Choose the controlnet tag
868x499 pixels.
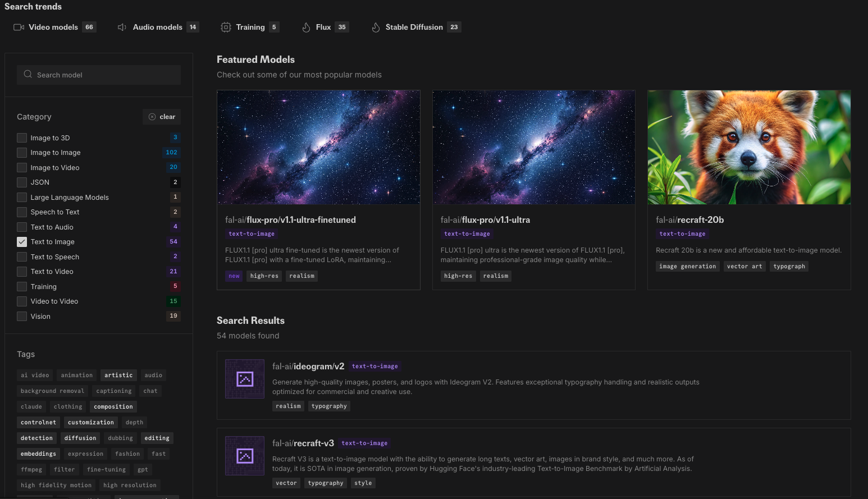(x=38, y=422)
